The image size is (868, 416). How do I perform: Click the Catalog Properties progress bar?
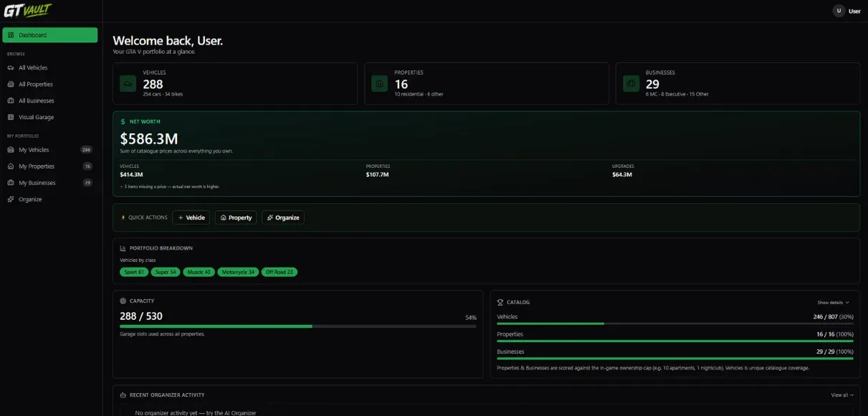[x=675, y=341]
